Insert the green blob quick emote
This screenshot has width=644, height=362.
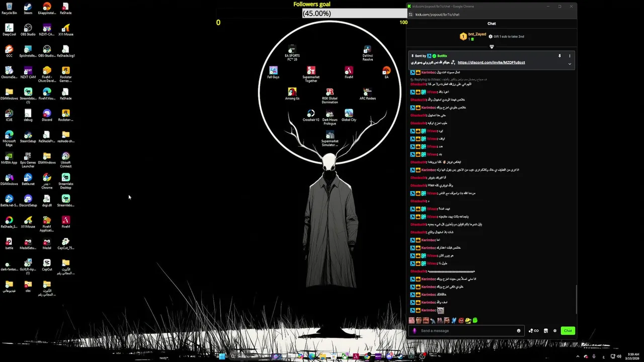[x=475, y=320]
